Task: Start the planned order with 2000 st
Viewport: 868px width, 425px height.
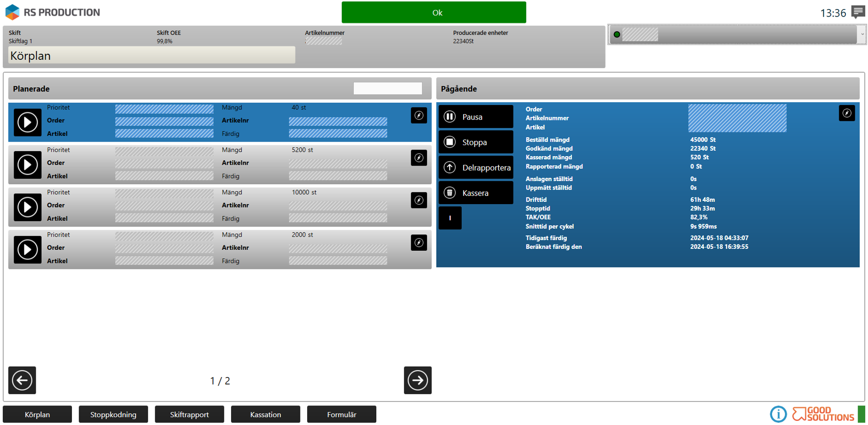Action: pos(27,249)
